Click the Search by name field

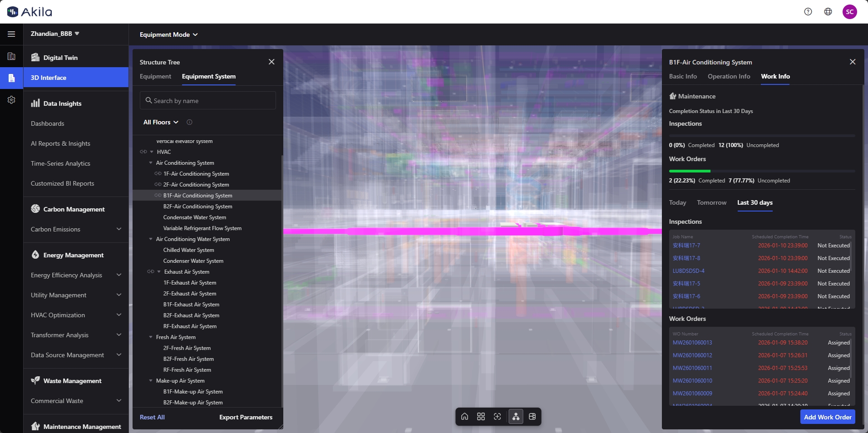[208, 101]
